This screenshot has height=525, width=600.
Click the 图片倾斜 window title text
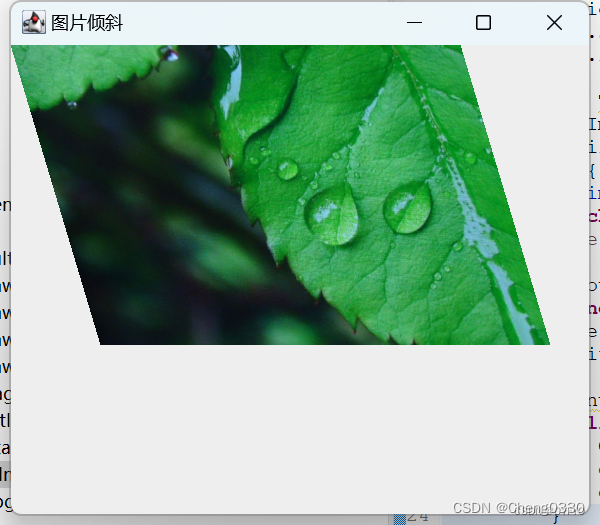point(87,23)
